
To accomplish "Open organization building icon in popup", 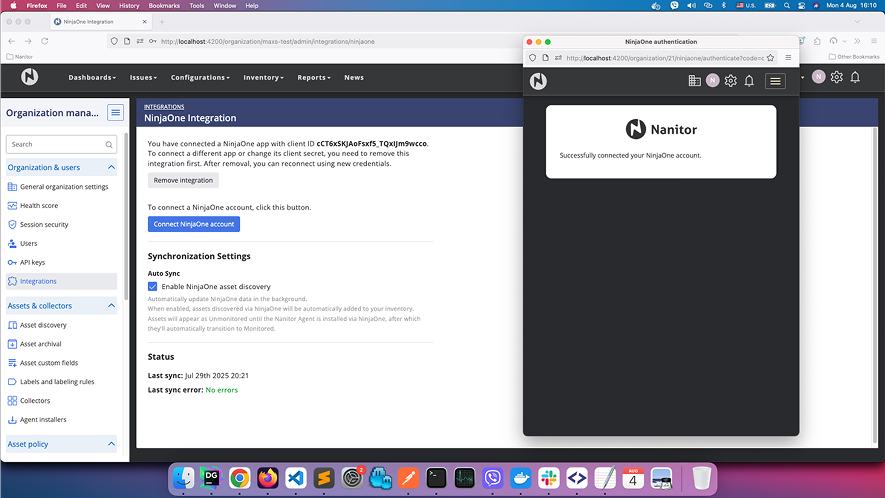I will (x=694, y=81).
